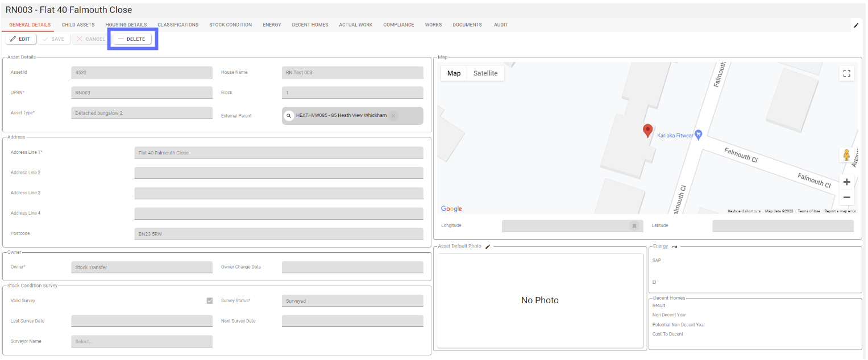
Task: Click the pencil icon at top right corner
Action: pos(856,26)
